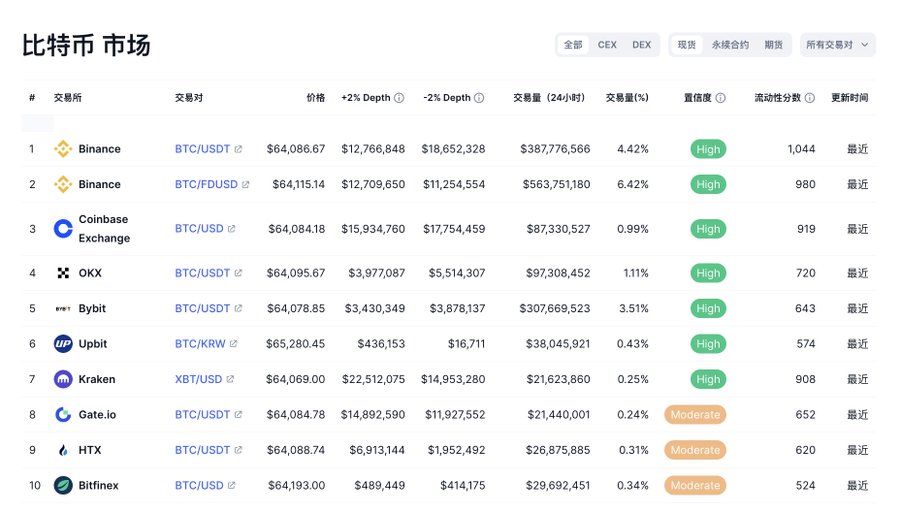
Task: Click external link icon beside Bybit BTC/USDT
Action: pyautogui.click(x=238, y=309)
